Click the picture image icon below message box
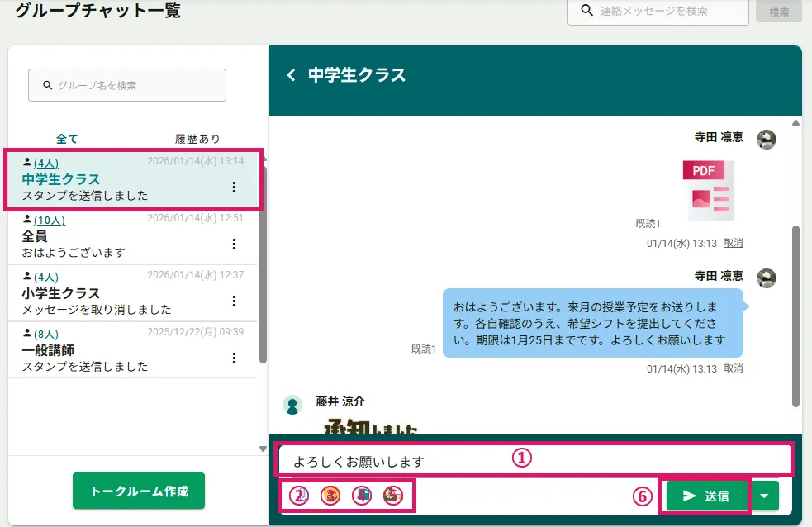 pyautogui.click(x=392, y=496)
